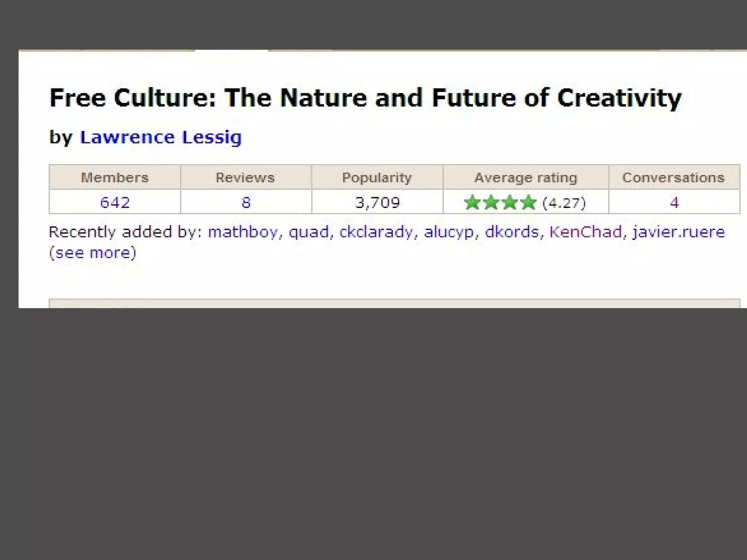Open mathboy's user profile

click(x=243, y=232)
